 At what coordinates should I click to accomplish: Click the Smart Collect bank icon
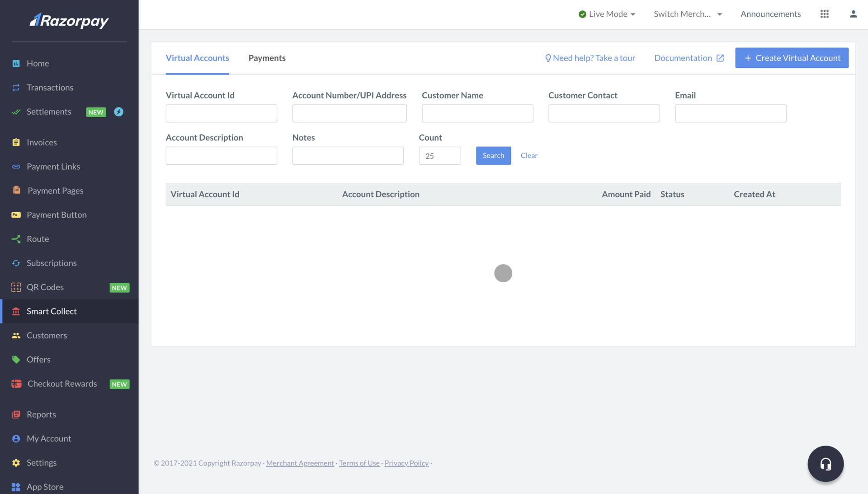click(x=16, y=311)
